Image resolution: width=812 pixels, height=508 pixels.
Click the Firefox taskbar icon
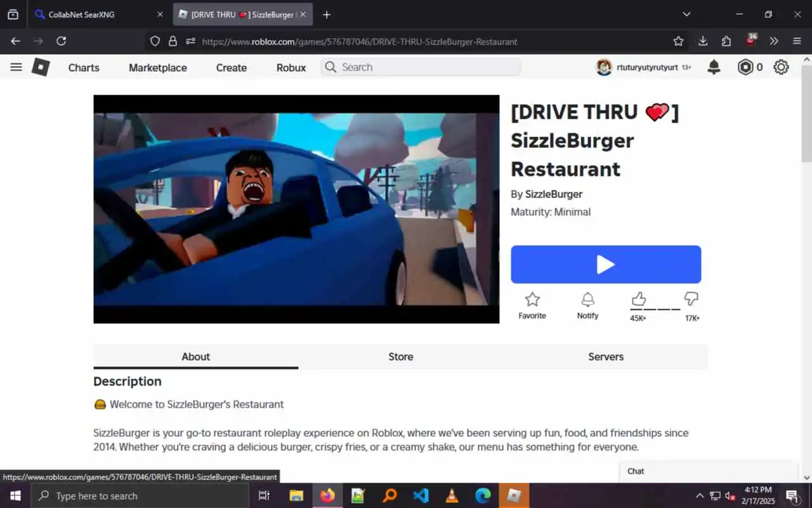click(327, 496)
